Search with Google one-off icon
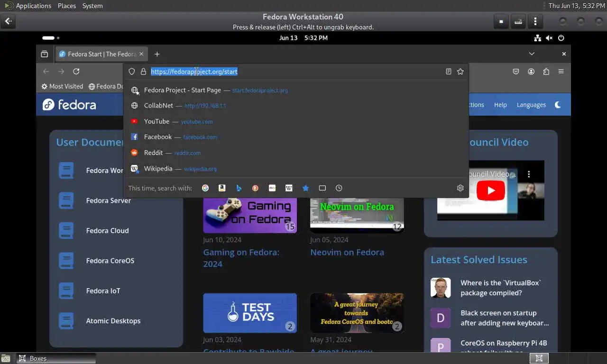This screenshot has width=607, height=364. click(205, 188)
